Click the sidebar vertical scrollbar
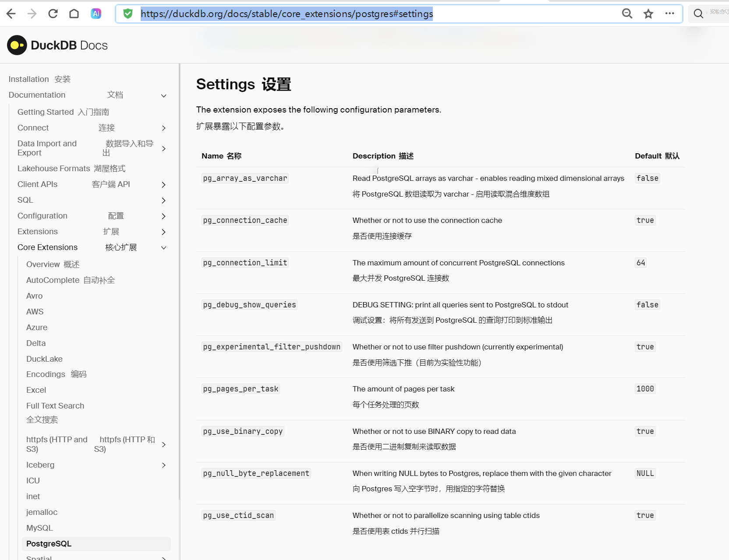This screenshot has width=729, height=560. pyautogui.click(x=179, y=280)
